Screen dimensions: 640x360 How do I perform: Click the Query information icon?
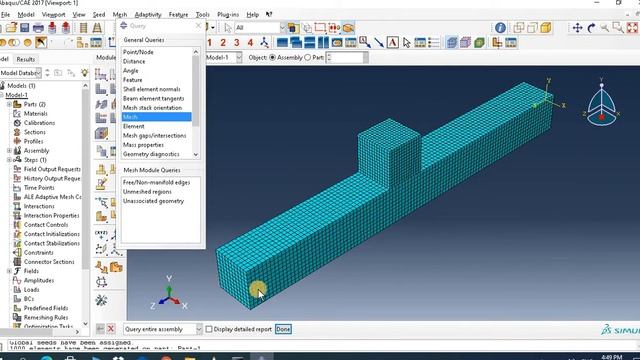[x=500, y=28]
